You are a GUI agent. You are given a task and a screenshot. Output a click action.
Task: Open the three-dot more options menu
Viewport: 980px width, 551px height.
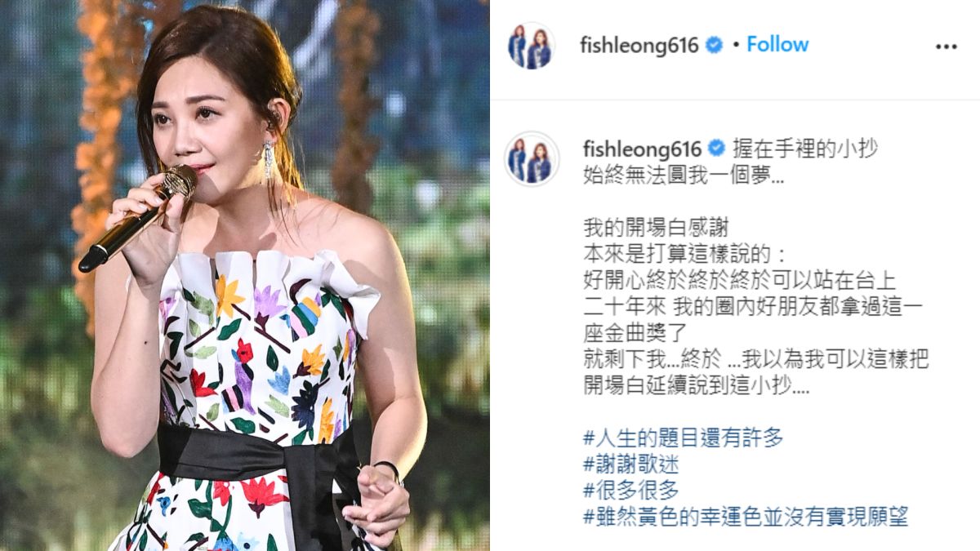[x=946, y=47]
